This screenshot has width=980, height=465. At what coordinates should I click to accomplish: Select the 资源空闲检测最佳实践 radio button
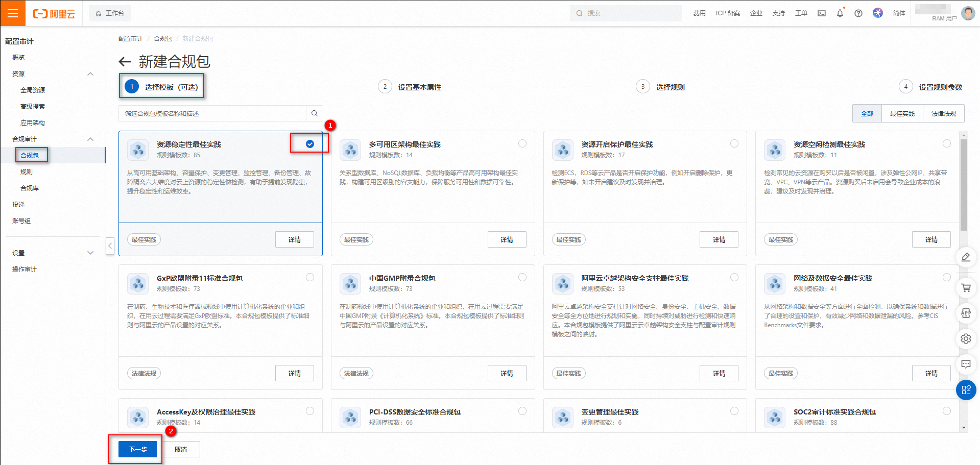pos(946,143)
